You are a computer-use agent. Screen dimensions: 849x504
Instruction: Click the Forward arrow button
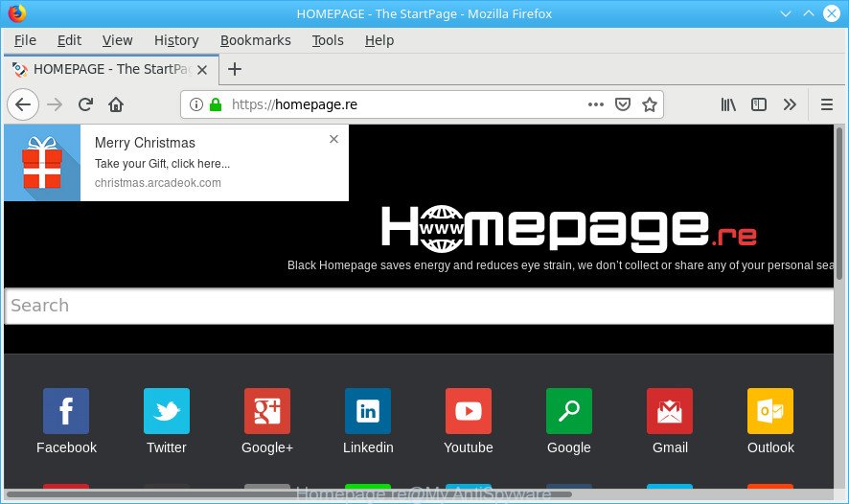click(x=55, y=104)
